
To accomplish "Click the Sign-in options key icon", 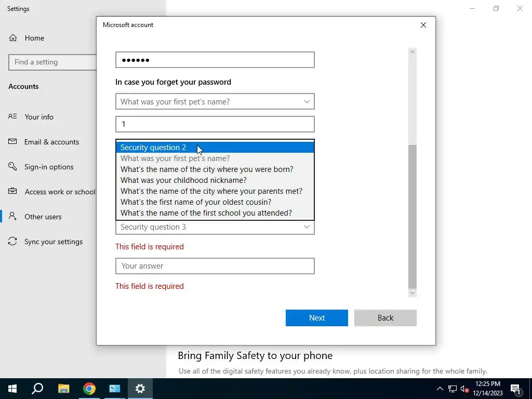I will click(x=12, y=166).
